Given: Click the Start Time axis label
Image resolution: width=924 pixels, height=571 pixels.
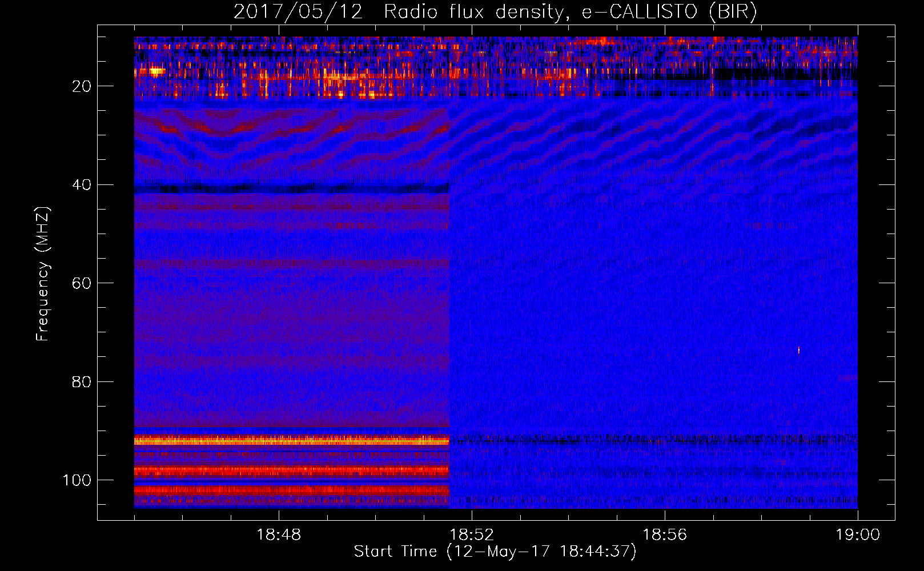Looking at the screenshot, I should pyautogui.click(x=495, y=552).
